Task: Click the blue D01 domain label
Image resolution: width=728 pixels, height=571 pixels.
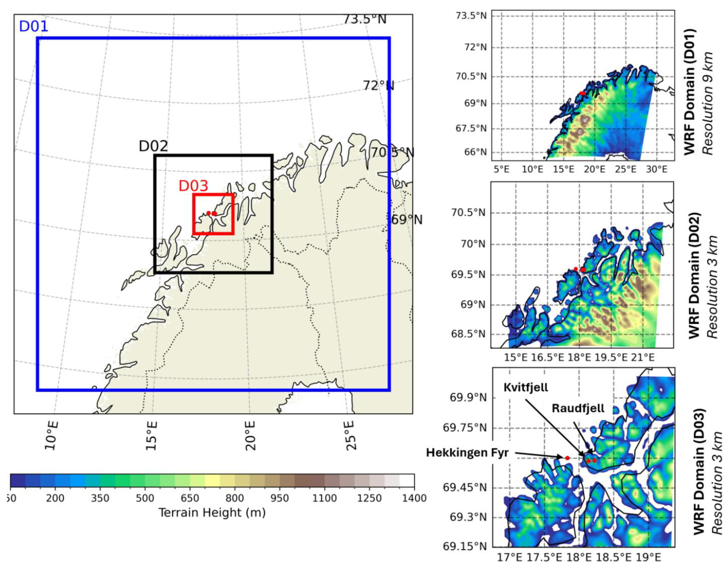Action: pyautogui.click(x=34, y=27)
